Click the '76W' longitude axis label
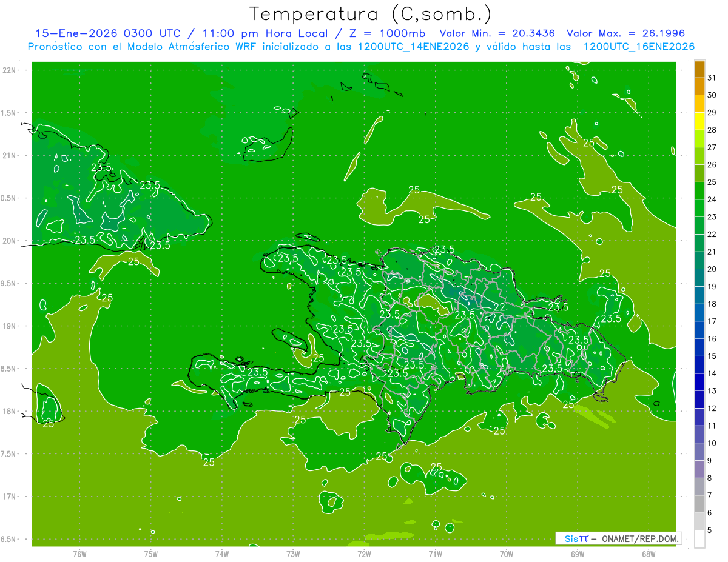The height and width of the screenshot is (562, 728). (79, 554)
